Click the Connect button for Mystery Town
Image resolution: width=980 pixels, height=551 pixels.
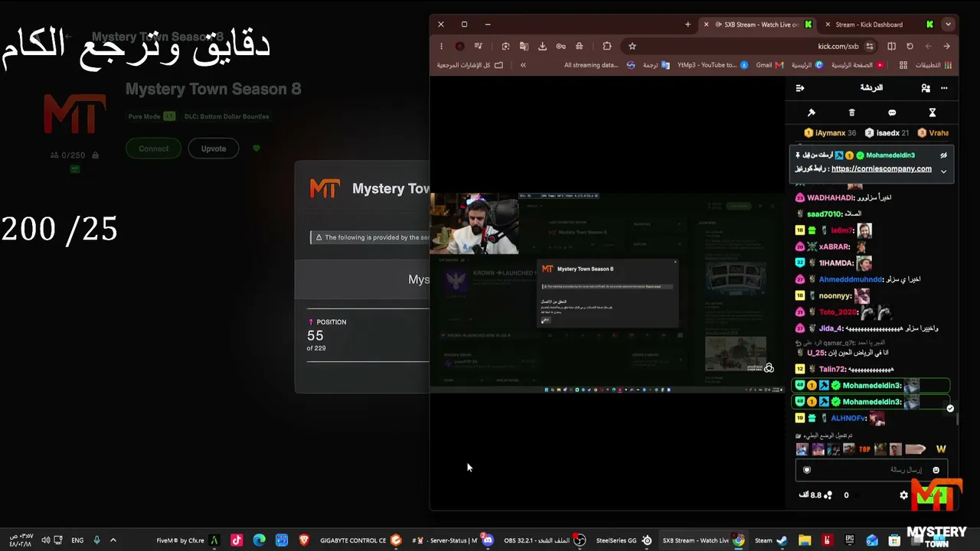coord(154,148)
